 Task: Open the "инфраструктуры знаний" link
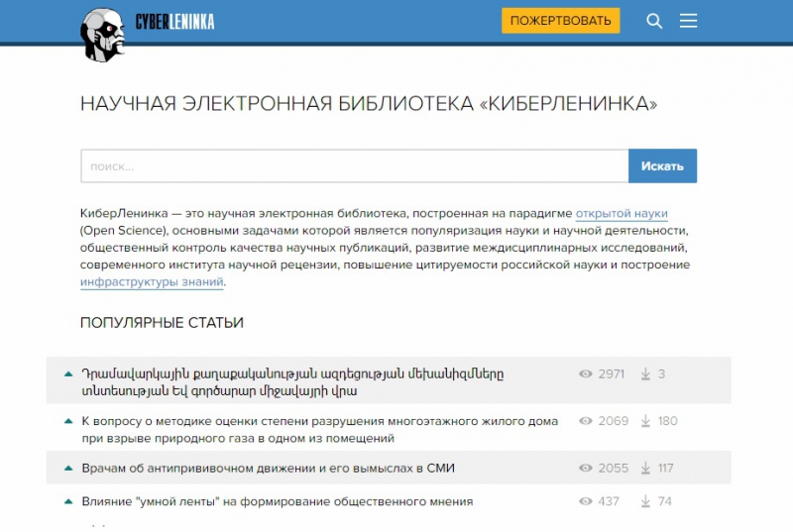[x=152, y=281]
